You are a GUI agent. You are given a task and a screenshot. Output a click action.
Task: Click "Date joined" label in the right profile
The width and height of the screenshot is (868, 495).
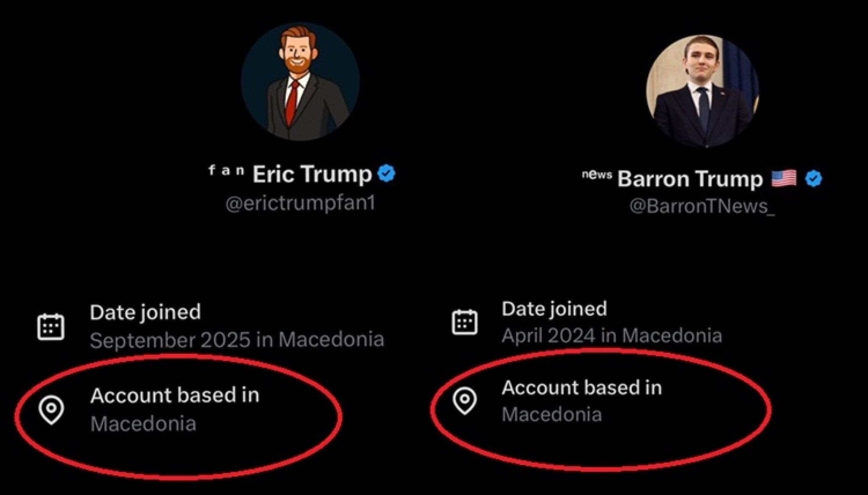coord(554,309)
